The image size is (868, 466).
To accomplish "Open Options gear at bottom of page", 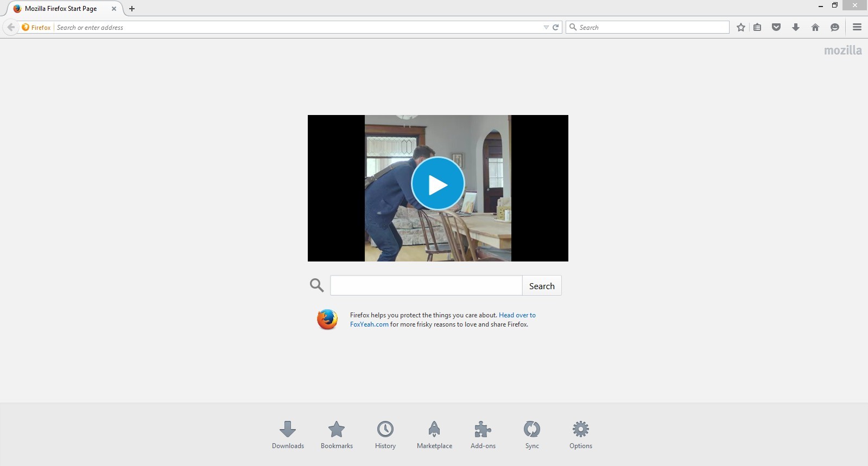I will [x=580, y=435].
